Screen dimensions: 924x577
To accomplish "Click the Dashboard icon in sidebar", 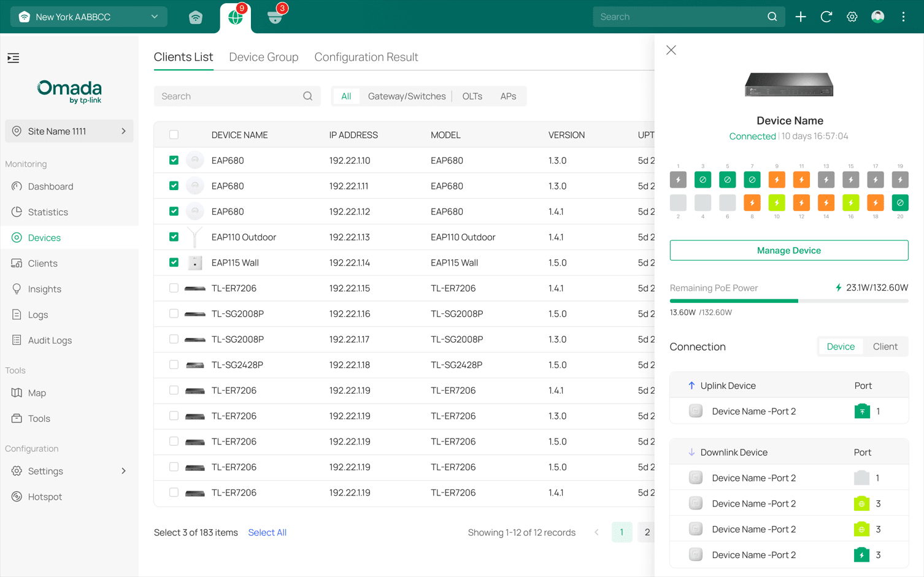I will tap(17, 186).
